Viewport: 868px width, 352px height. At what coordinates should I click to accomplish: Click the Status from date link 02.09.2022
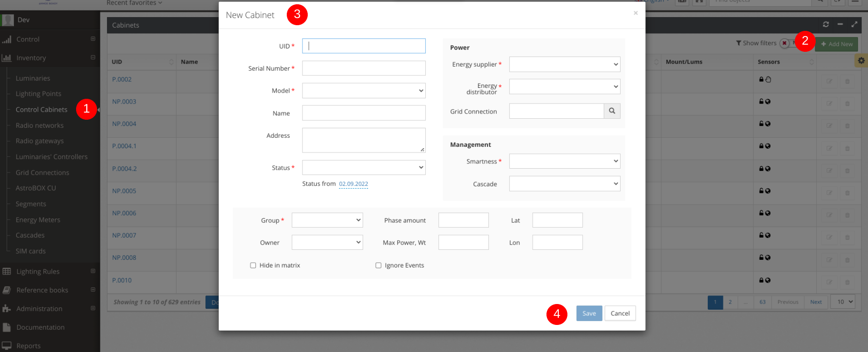[353, 184]
